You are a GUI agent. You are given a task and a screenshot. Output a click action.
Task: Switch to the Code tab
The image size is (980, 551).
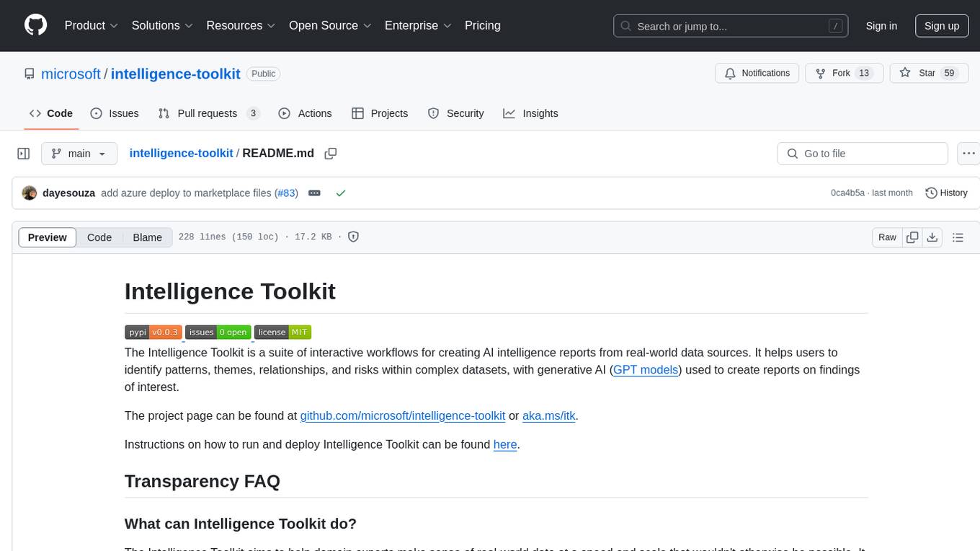tap(51, 113)
